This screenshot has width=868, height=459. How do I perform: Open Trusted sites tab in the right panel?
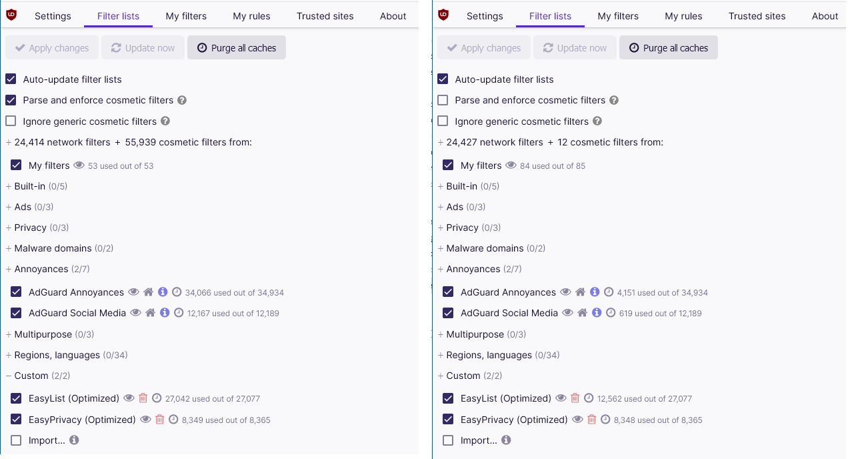pos(757,16)
